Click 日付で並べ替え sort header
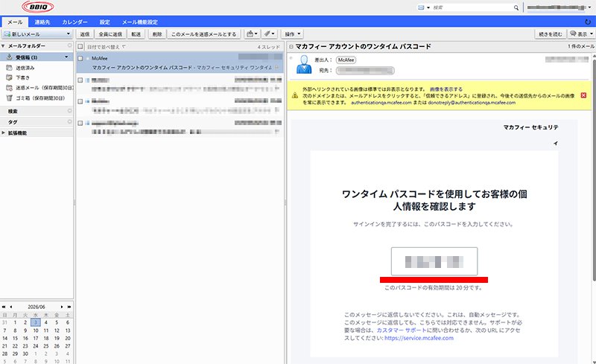Image resolution: width=596 pixels, height=364 pixels. [107, 47]
